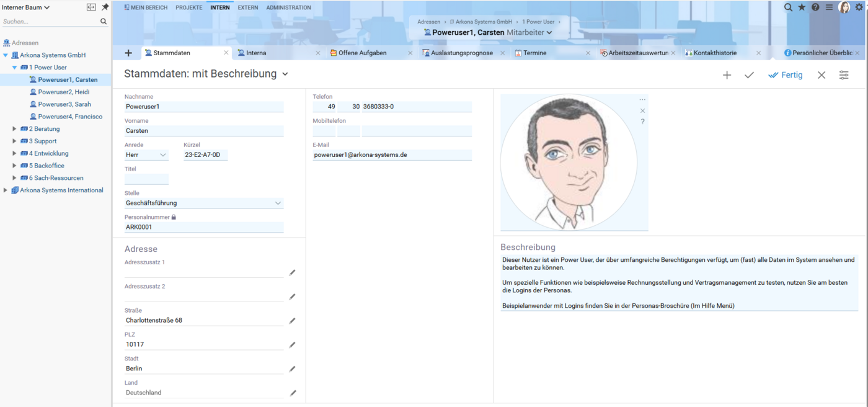Collapse the 1 Power User node
This screenshot has width=868, height=407.
(x=15, y=68)
